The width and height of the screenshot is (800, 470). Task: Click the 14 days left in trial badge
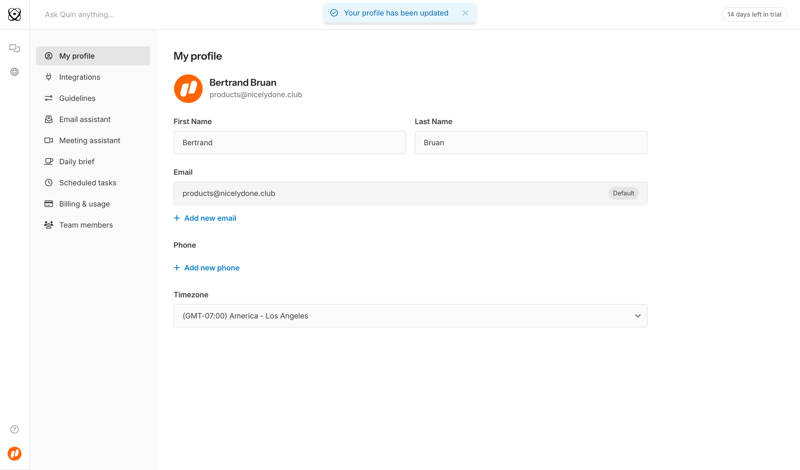(754, 14)
